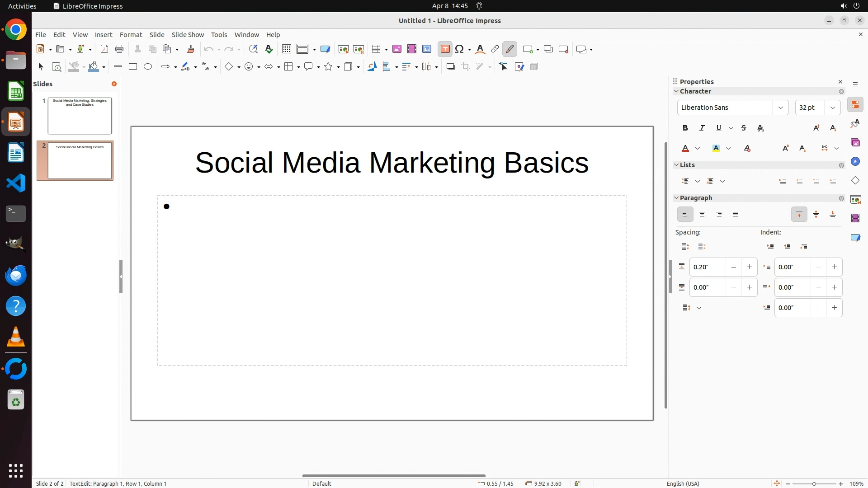Enable Center paragraph alignment
The height and width of the screenshot is (488, 868).
pyautogui.click(x=702, y=215)
